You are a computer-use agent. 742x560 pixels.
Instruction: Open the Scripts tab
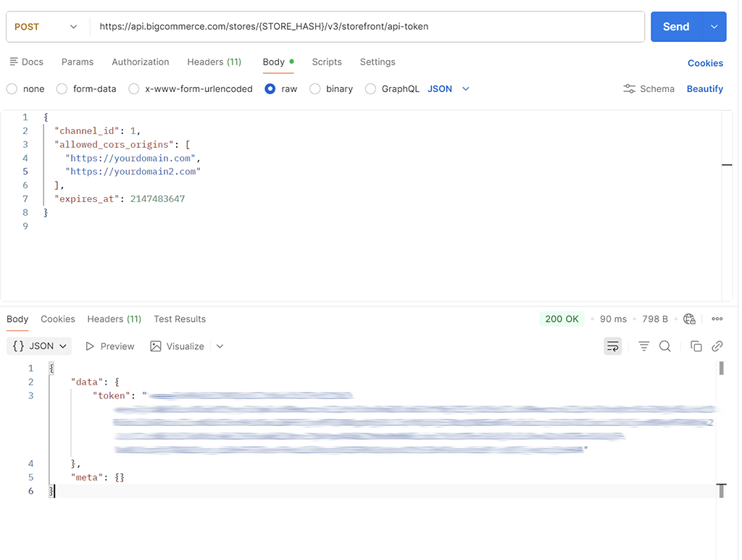point(327,62)
